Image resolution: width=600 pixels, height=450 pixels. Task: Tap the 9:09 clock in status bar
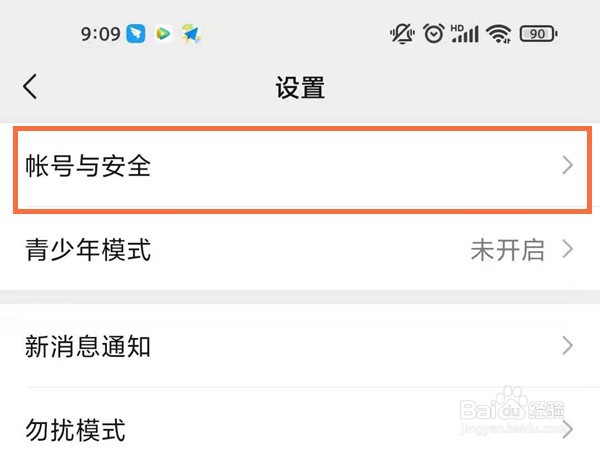click(x=100, y=34)
